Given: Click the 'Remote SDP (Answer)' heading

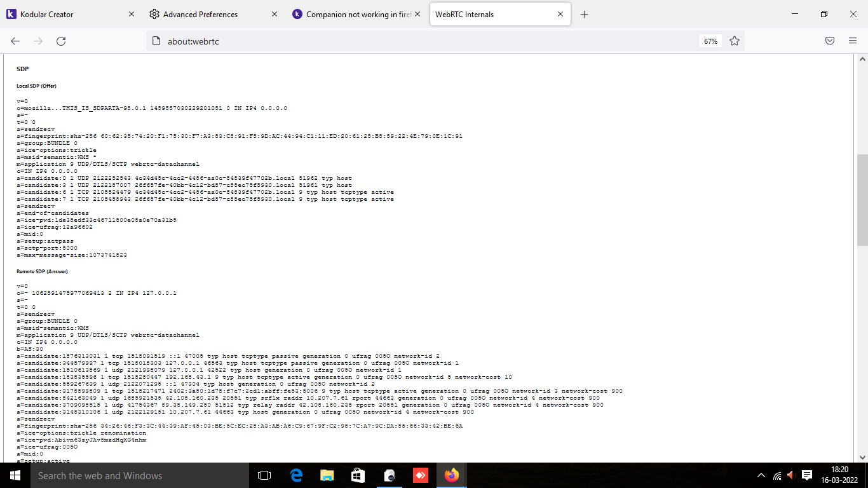Looking at the screenshot, I should tap(42, 271).
